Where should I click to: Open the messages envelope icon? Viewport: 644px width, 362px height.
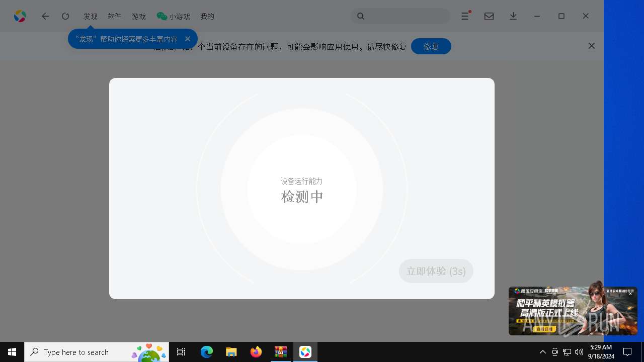[x=489, y=16]
